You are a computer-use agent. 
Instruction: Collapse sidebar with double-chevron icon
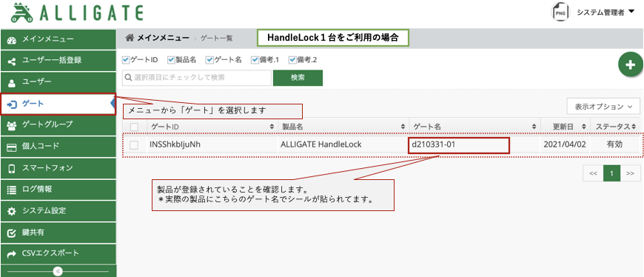58,271
